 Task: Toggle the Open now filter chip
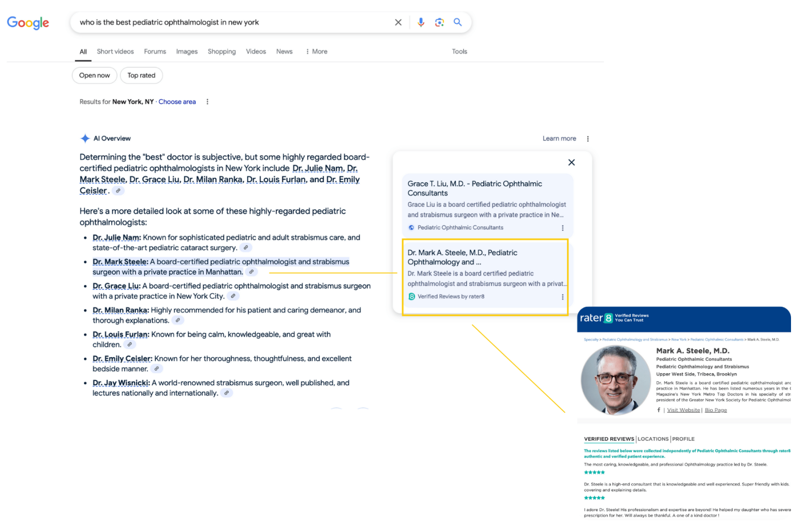94,75
